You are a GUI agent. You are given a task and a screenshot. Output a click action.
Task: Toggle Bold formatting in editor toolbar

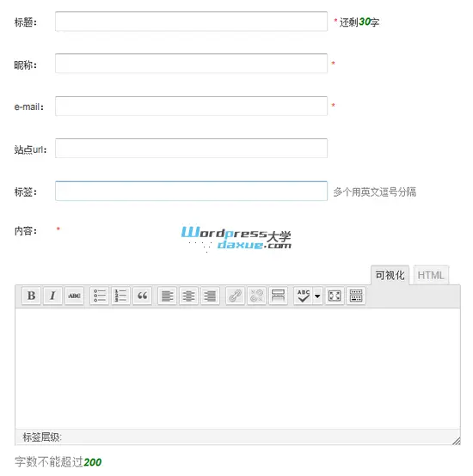(31, 296)
